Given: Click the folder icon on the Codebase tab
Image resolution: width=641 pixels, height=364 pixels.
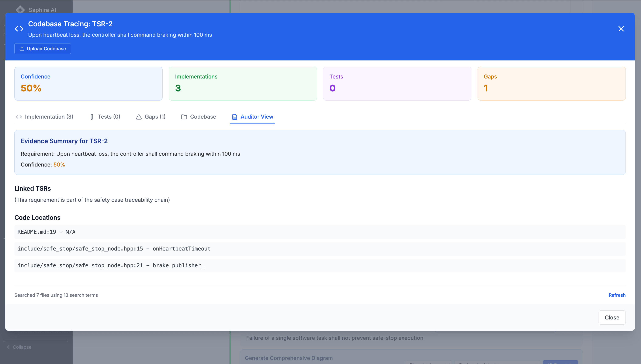Looking at the screenshot, I should 184,117.
